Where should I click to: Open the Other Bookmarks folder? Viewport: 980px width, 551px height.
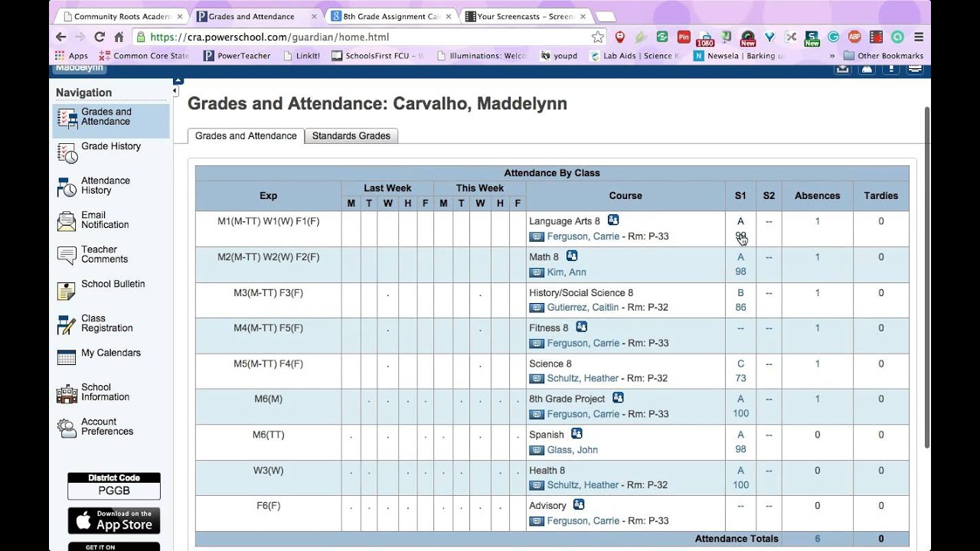pyautogui.click(x=884, y=56)
